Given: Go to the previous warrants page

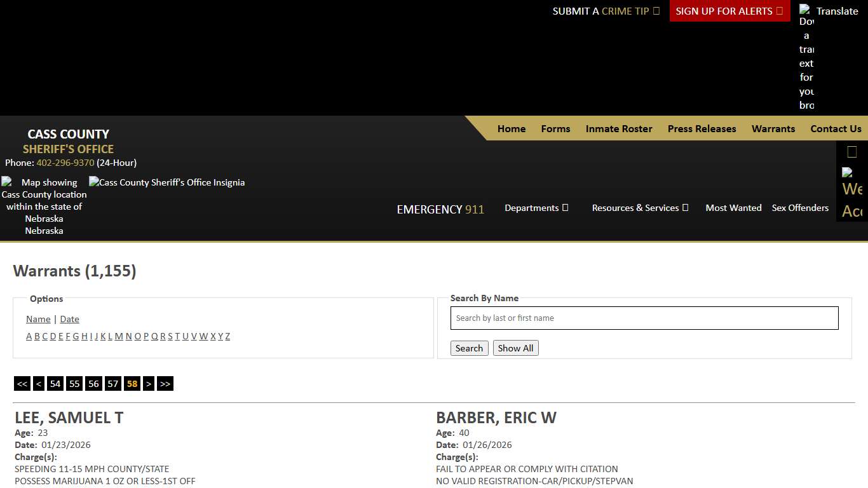Looking at the screenshot, I should (39, 384).
